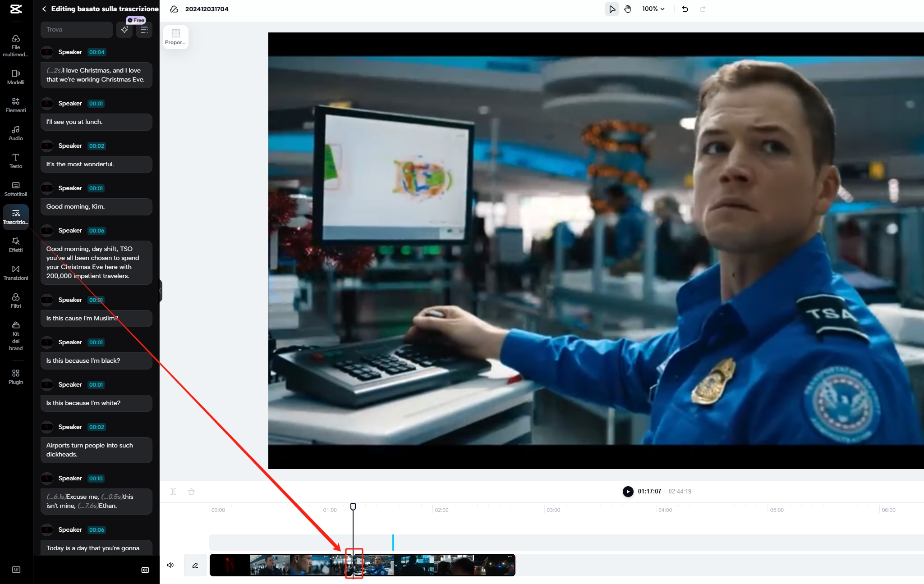Click the video preview canvas

click(596, 251)
